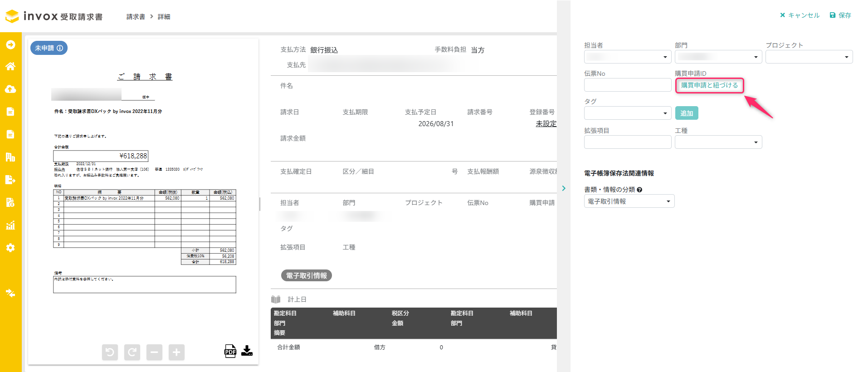Go to 請求書 in the breadcrumb

coord(136,17)
